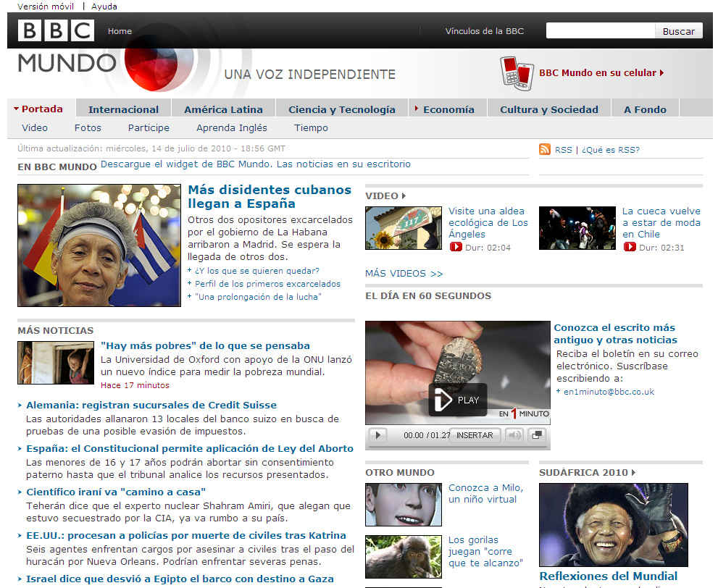This screenshot has height=588, width=718.
Task: Go to the Participe section
Action: (149, 127)
